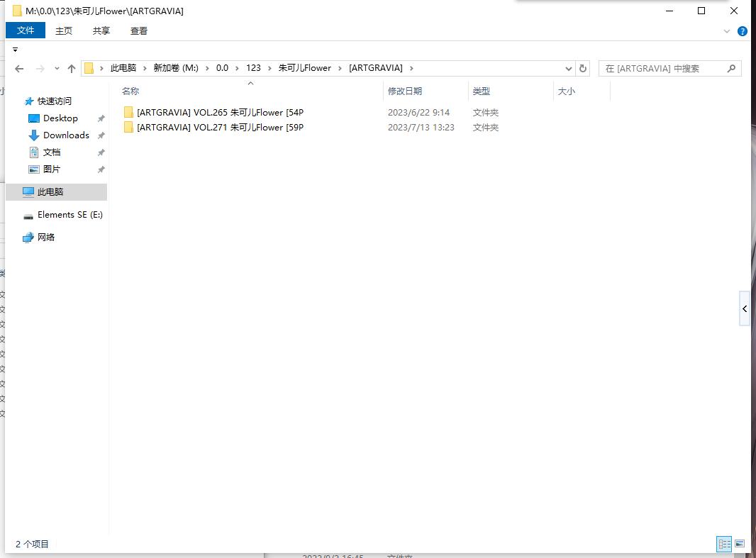Sort by the 类型 column header
Image resolution: width=756 pixels, height=558 pixels.
[481, 91]
